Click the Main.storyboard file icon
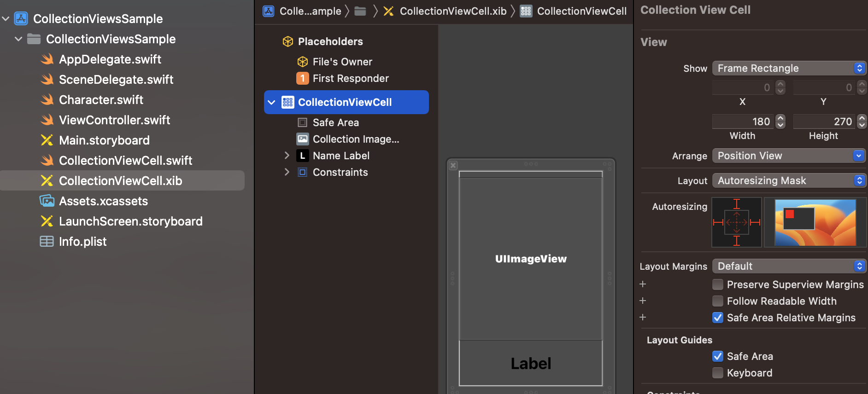This screenshot has width=868, height=394. point(47,140)
